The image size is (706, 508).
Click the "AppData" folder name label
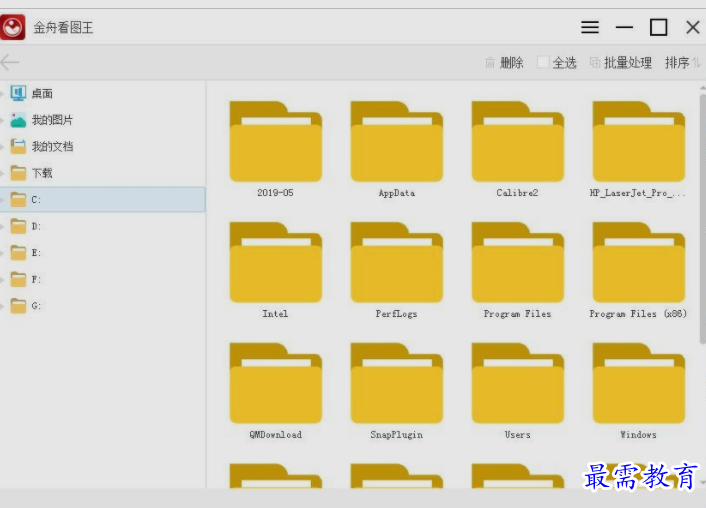pyautogui.click(x=397, y=193)
